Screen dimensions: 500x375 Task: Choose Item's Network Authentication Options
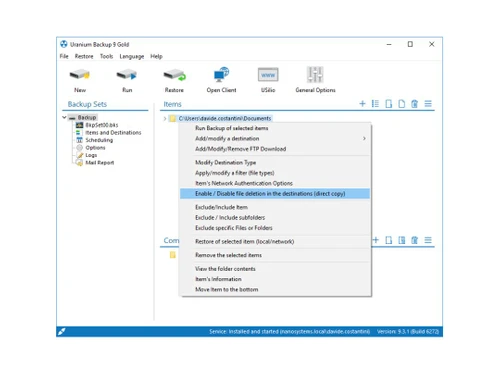pyautogui.click(x=275, y=183)
